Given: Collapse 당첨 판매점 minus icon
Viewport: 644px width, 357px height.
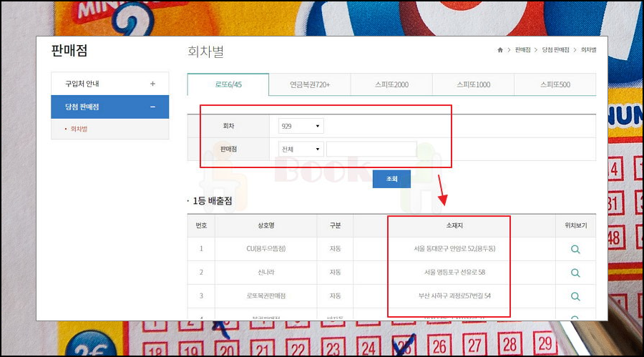Looking at the screenshot, I should [x=153, y=107].
